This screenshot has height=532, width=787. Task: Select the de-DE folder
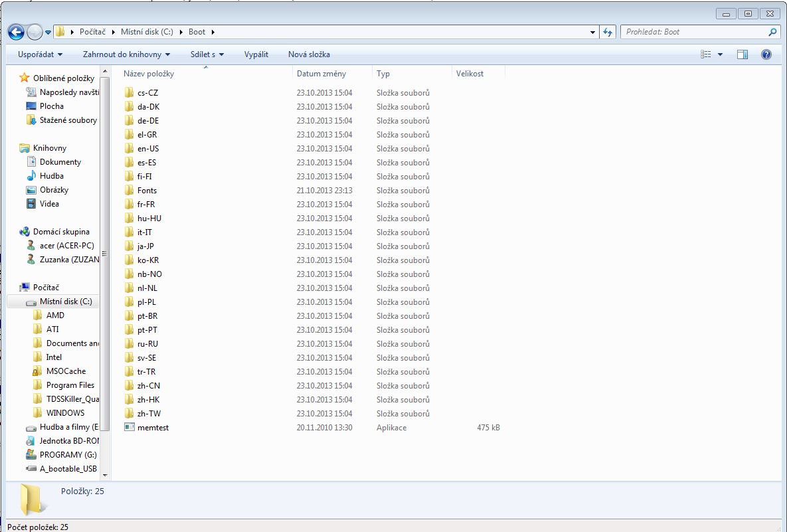pyautogui.click(x=147, y=120)
